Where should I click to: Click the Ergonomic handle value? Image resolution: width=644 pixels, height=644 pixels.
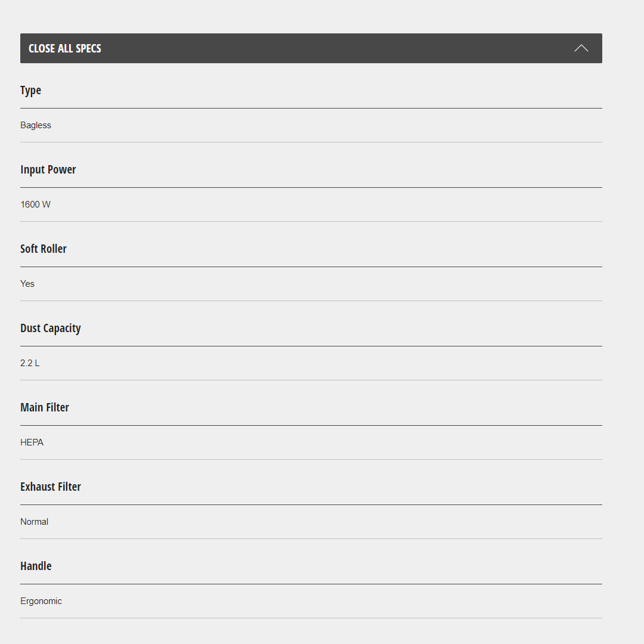(41, 601)
